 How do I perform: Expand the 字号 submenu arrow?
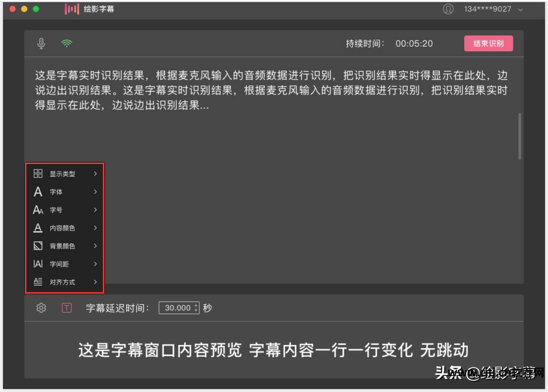(x=95, y=210)
